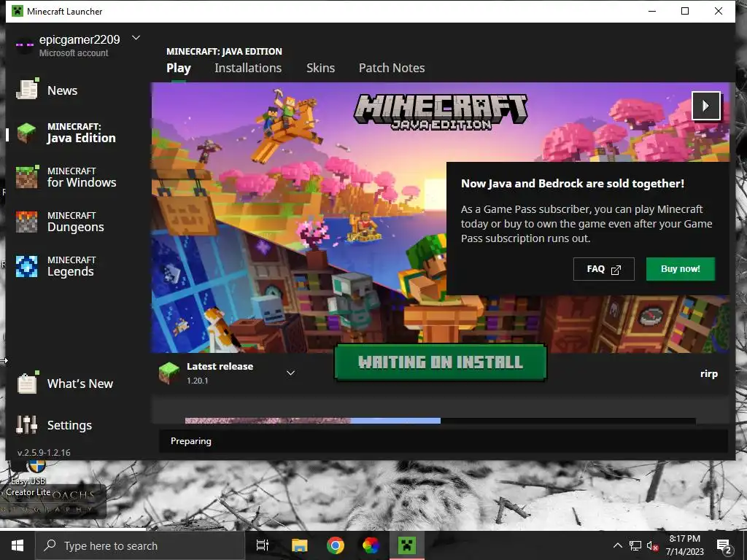Screen dimensions: 747x560
Task: Click the 1.20.1 version number text
Action: pos(197,381)
